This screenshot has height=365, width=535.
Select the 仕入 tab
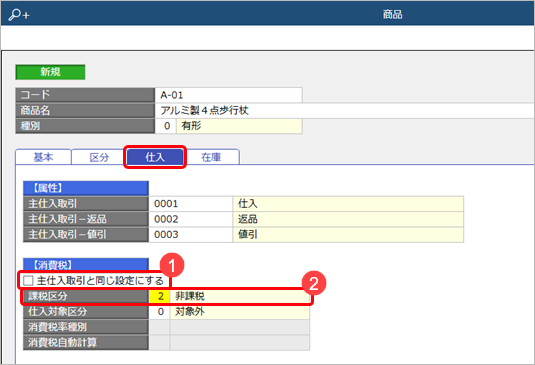(155, 157)
